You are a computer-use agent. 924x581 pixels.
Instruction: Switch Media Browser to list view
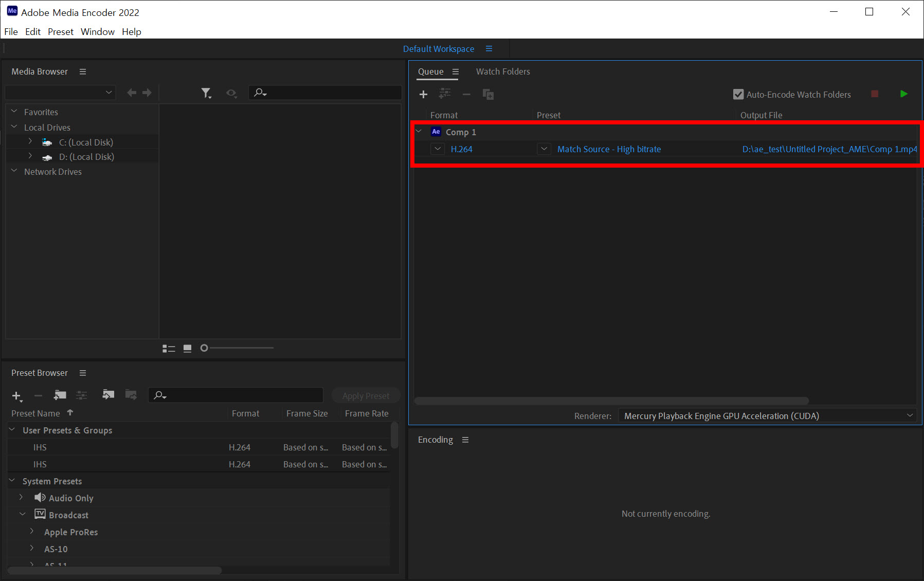coord(169,349)
